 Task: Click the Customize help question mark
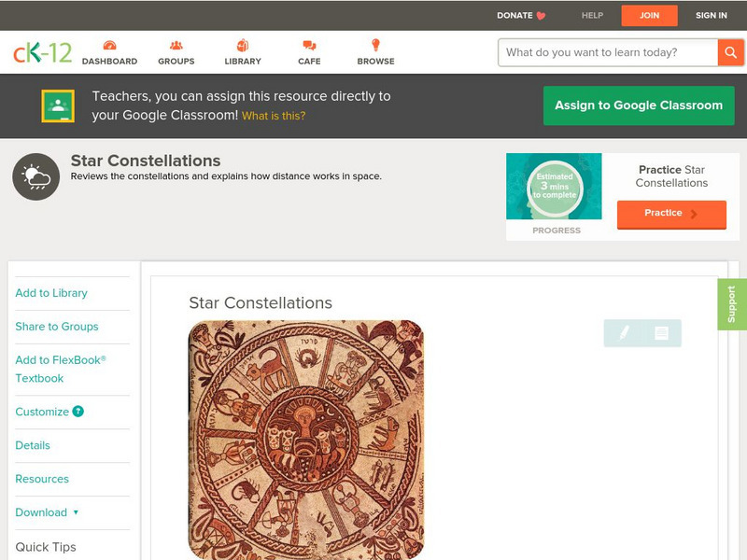(78, 412)
